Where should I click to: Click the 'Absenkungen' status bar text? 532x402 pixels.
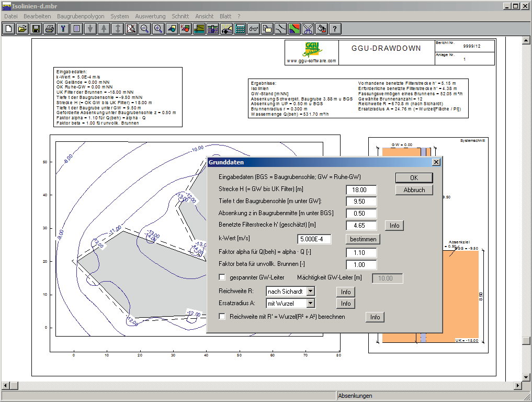tap(355, 396)
